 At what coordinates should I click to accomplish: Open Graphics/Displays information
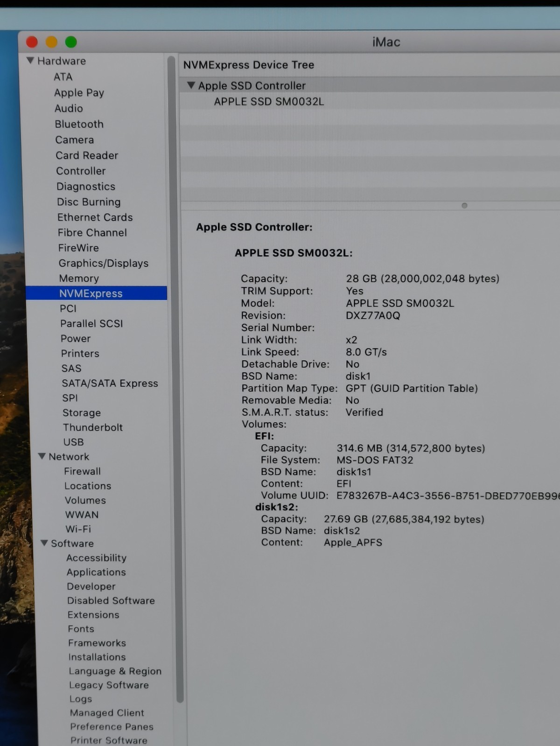click(x=103, y=263)
